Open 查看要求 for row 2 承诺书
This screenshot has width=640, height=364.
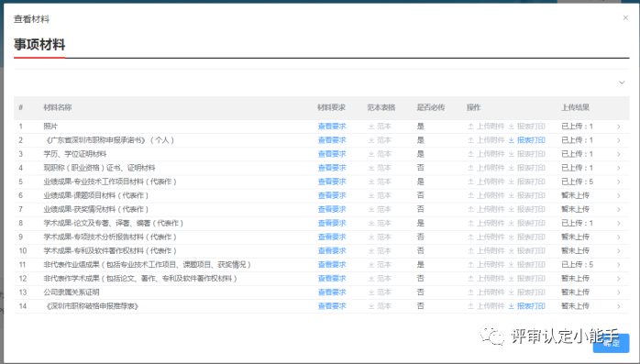(x=332, y=140)
